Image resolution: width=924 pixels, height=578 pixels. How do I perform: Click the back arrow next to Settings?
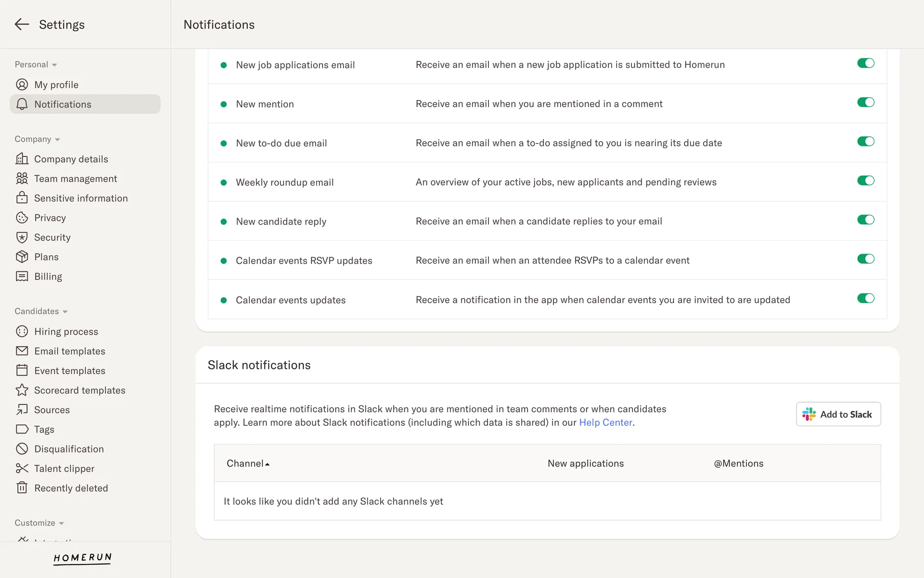[x=22, y=25]
